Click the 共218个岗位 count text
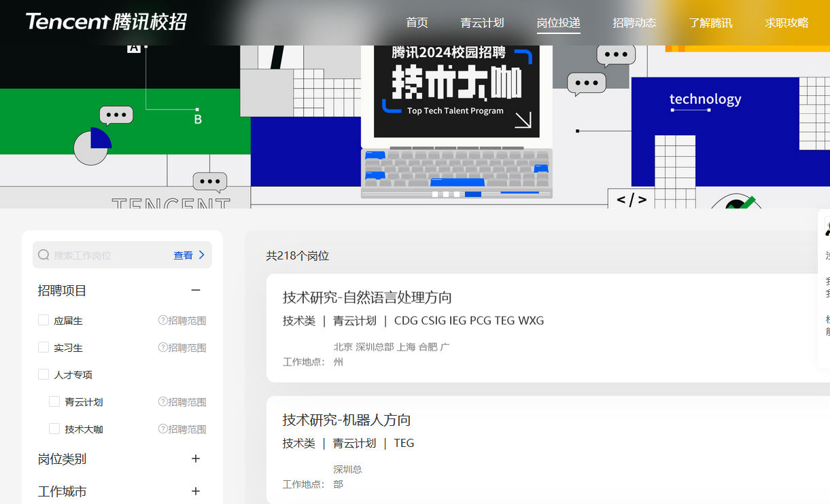The width and height of the screenshot is (830, 504). [297, 256]
